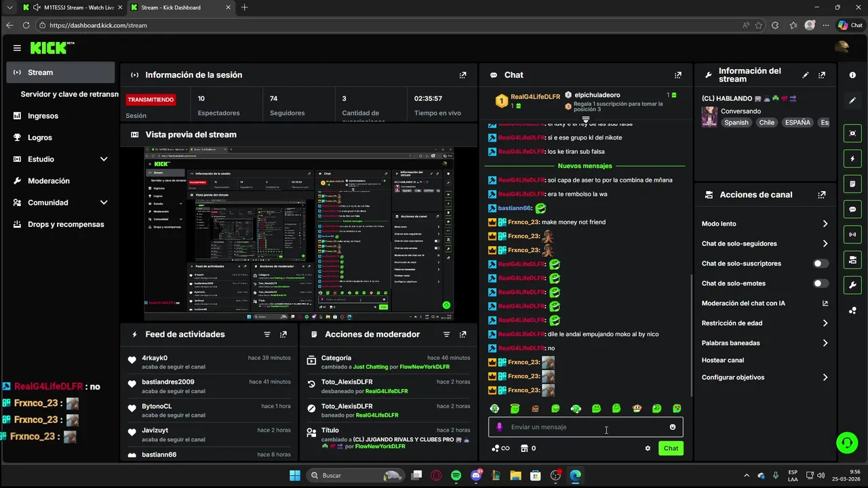Open chat settings gear icon

coord(648,448)
